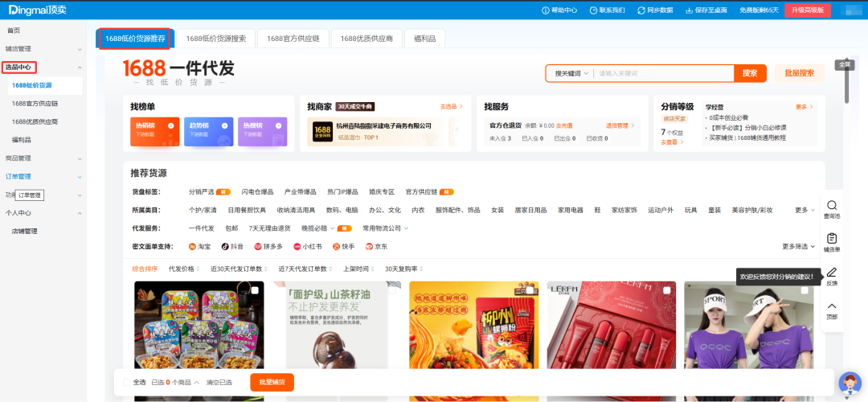The image size is (868, 402).
Task: Switch to 1688低价货源搜索 tab
Action: (216, 39)
